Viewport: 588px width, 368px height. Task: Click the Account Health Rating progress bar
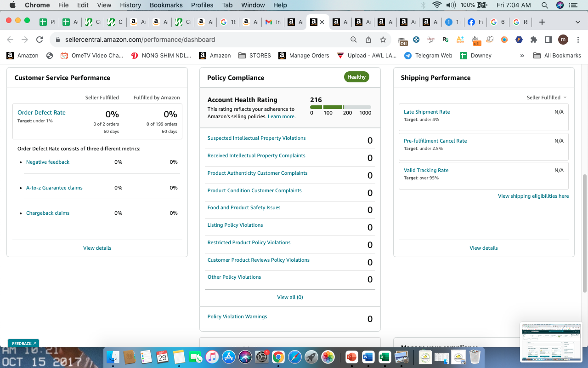tap(340, 107)
